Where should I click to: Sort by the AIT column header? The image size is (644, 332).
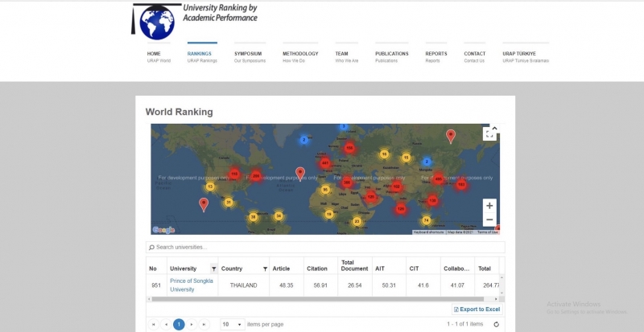click(380, 268)
